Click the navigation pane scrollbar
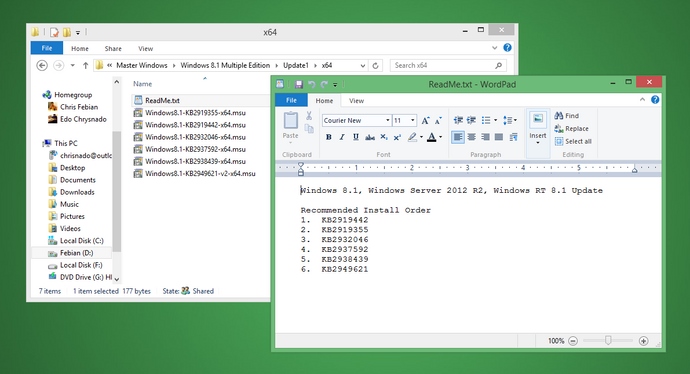This screenshot has height=374, width=690. 117,192
